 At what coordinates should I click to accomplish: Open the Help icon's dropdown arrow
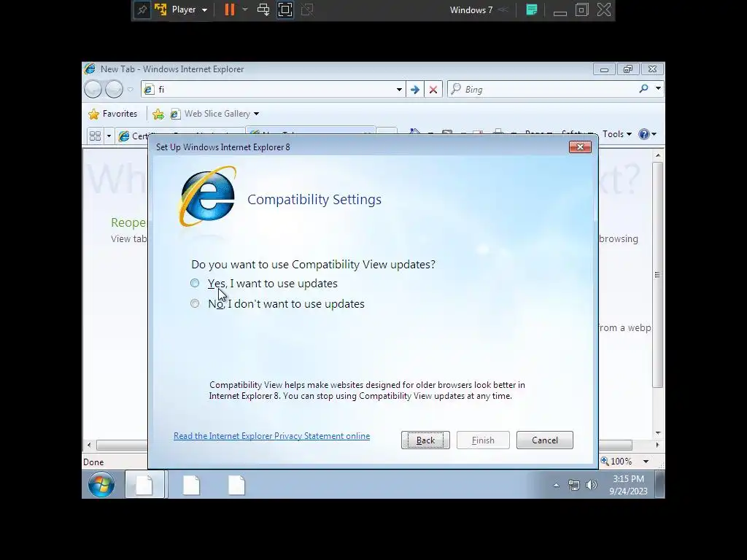[654, 134]
